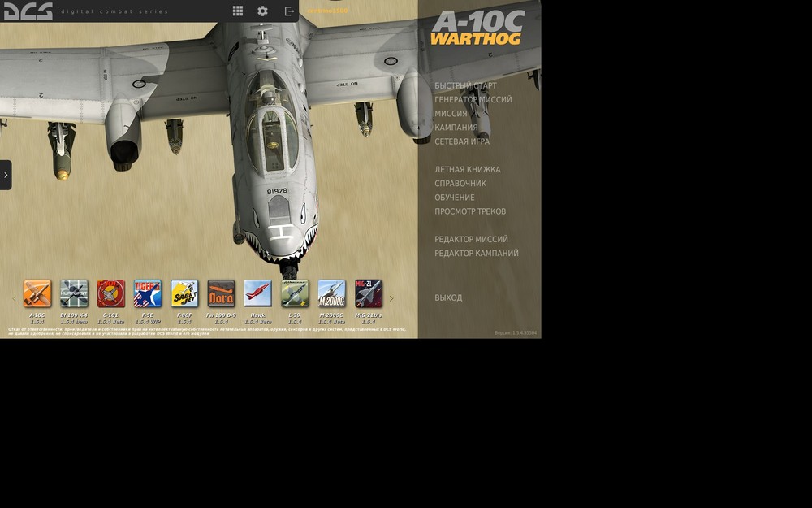812x508 pixels.
Task: Select the M-2000C module icon
Action: click(x=331, y=293)
